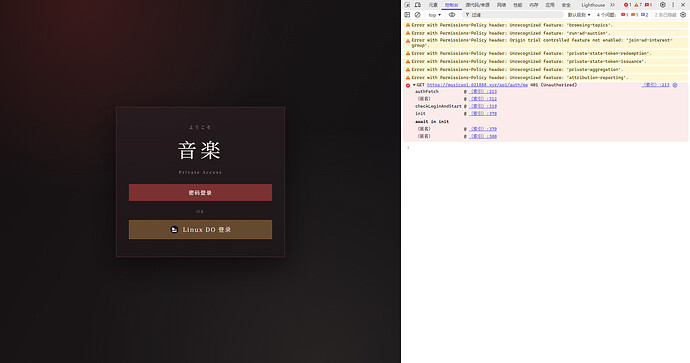
Task: Toggle the device toolbar icon in DevTools
Action: [x=418, y=5]
